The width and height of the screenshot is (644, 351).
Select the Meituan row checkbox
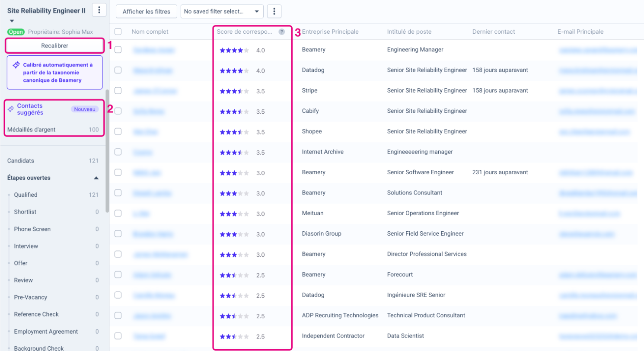(118, 213)
